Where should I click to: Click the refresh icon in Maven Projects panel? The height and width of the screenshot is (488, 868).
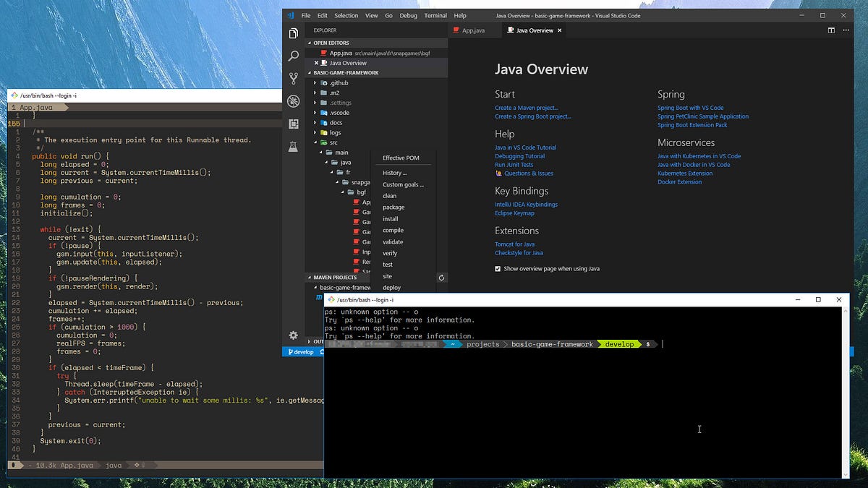(441, 277)
